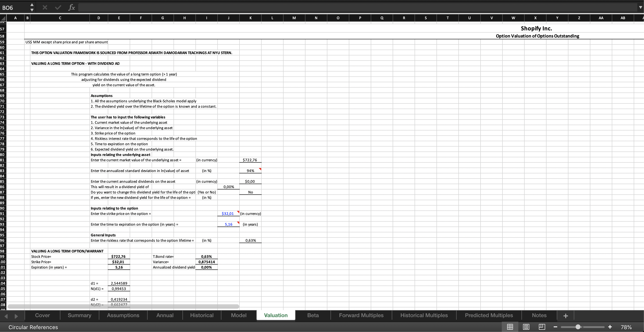Click inside the formula bar field

358,8
